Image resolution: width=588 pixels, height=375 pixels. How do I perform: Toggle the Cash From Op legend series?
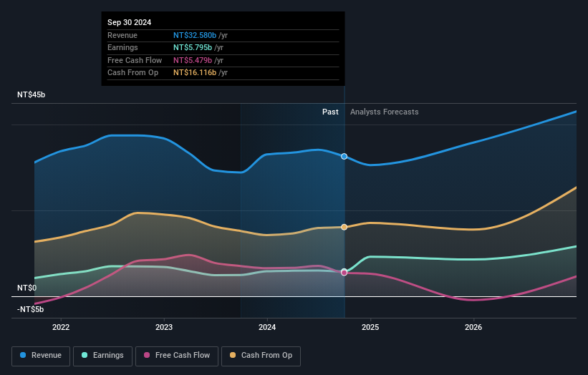click(x=261, y=356)
